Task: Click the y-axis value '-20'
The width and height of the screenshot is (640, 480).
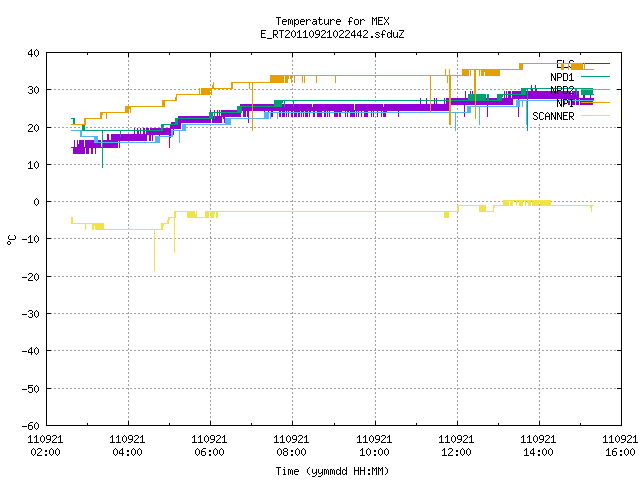Action: (x=31, y=276)
